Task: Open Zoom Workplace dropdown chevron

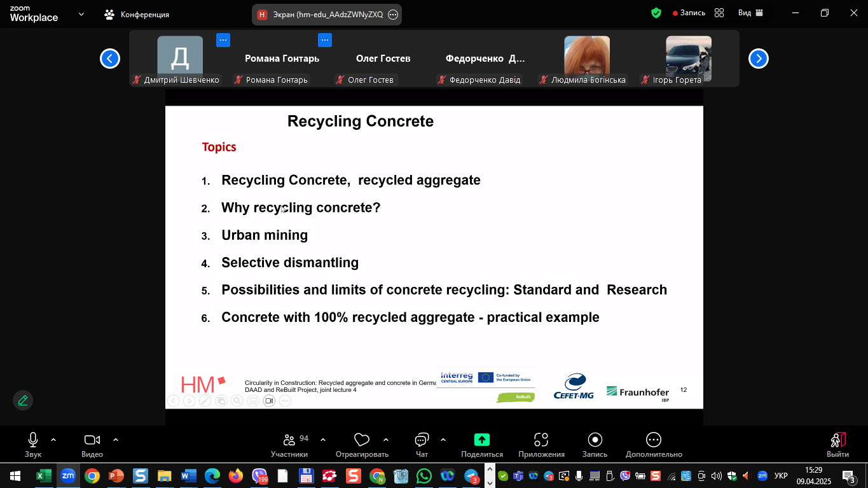Action: [81, 13]
